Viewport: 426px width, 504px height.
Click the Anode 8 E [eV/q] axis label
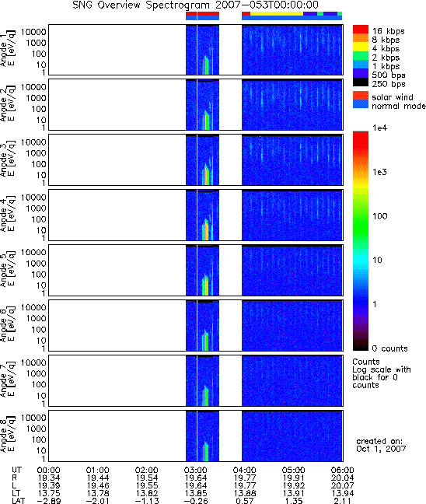tap(7, 436)
